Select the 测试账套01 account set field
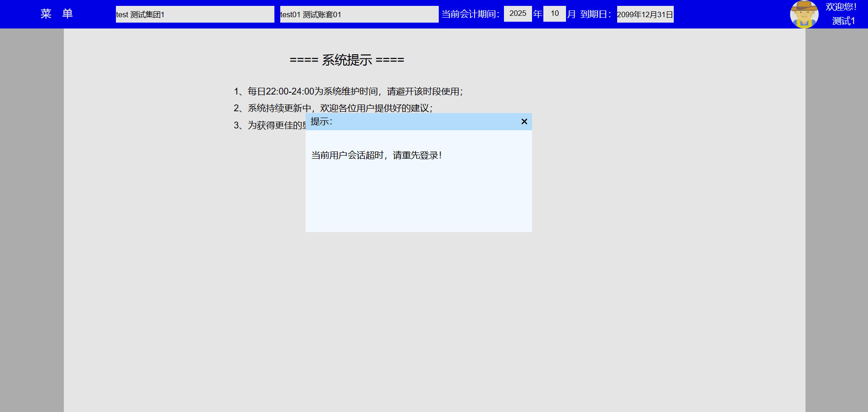Screen dimensions: 868x412 click(x=359, y=14)
